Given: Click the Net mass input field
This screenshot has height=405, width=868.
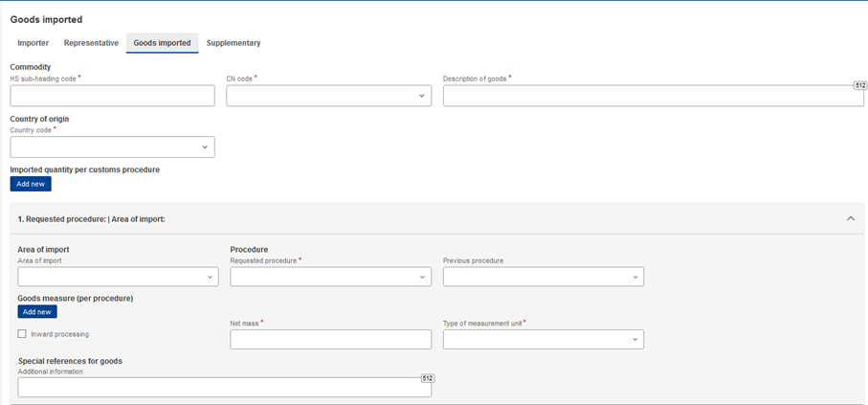Looking at the screenshot, I should (x=330, y=340).
